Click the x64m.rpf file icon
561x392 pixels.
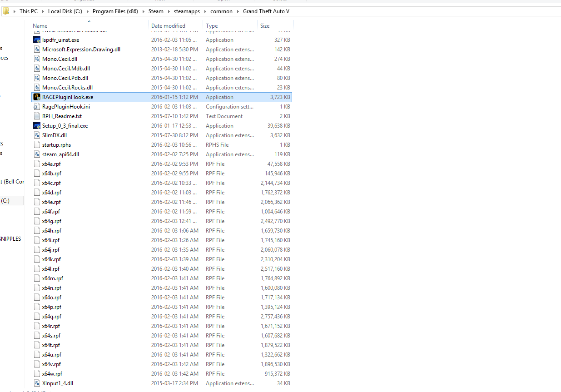click(x=37, y=278)
